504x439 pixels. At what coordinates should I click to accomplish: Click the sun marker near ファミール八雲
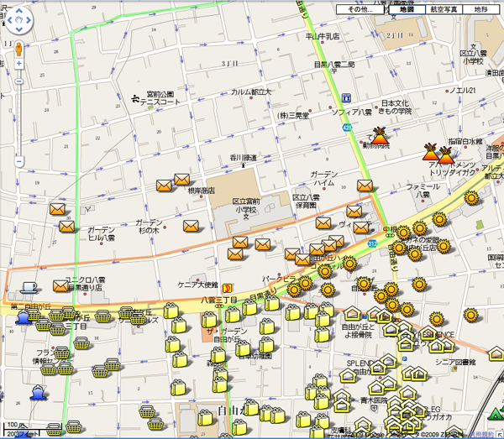click(x=470, y=198)
